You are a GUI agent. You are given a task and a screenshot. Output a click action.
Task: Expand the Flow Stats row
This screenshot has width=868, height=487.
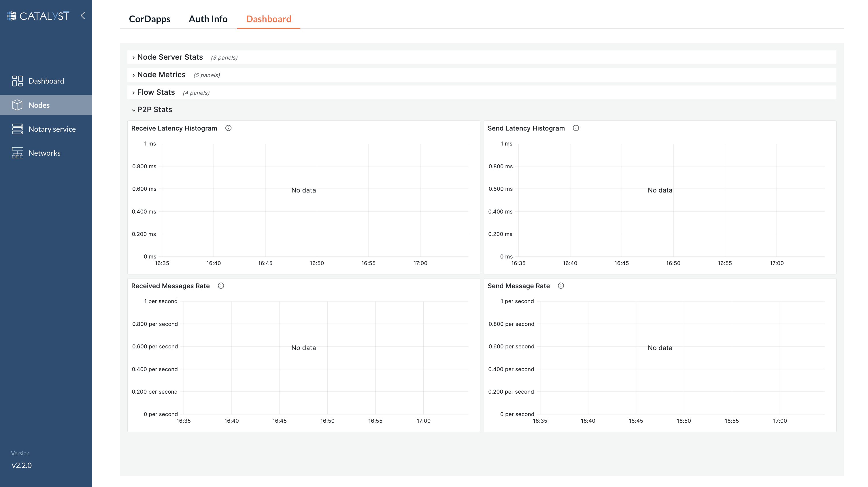(x=156, y=92)
